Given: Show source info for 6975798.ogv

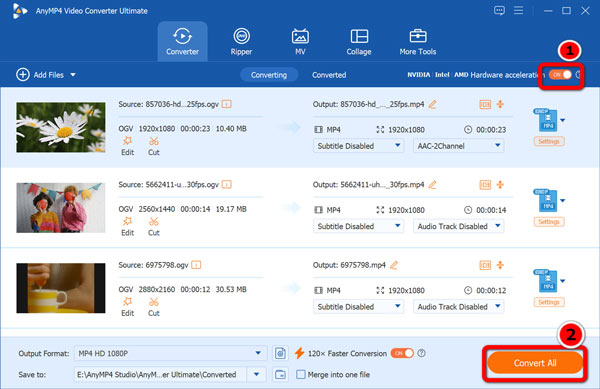Looking at the screenshot, I should tap(196, 265).
